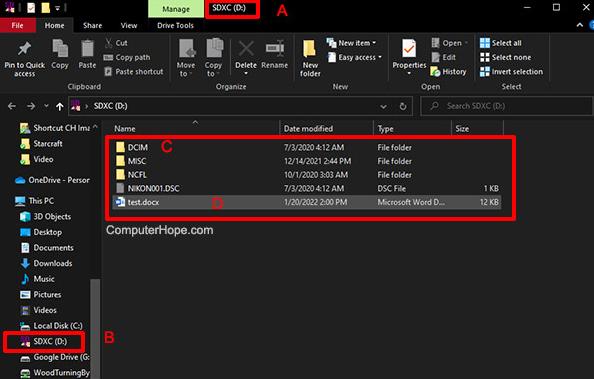
Task: Click the Delete X icon
Action: point(246,49)
